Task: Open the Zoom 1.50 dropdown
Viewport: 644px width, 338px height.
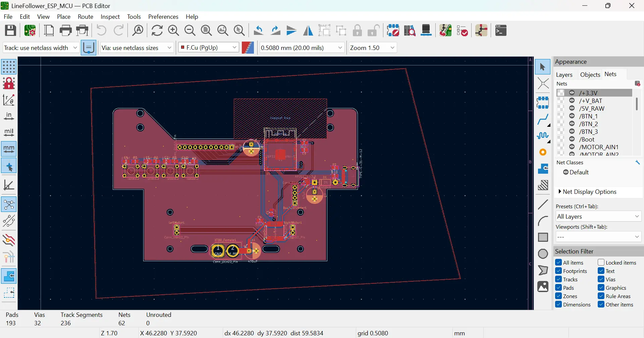Action: [x=373, y=48]
